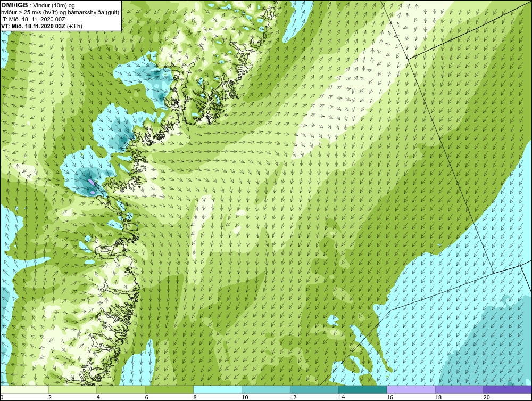
Task: Click the legend scale label "10"
Action: tap(245, 397)
